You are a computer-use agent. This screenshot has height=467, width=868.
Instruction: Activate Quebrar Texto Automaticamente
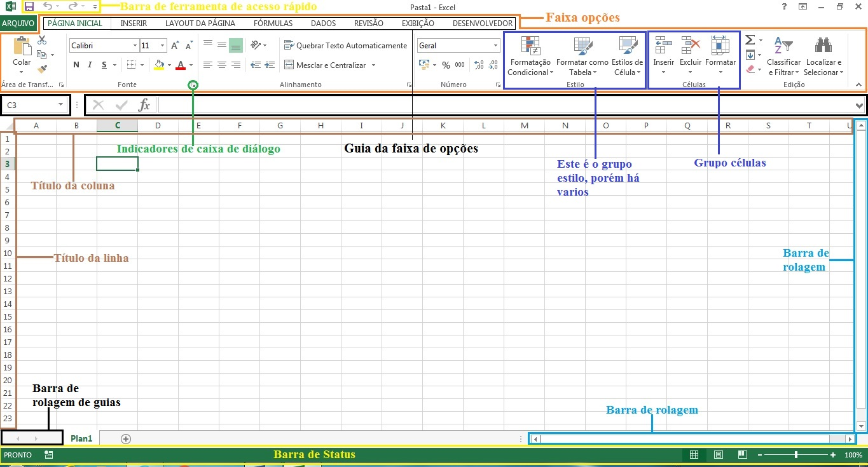[345, 45]
